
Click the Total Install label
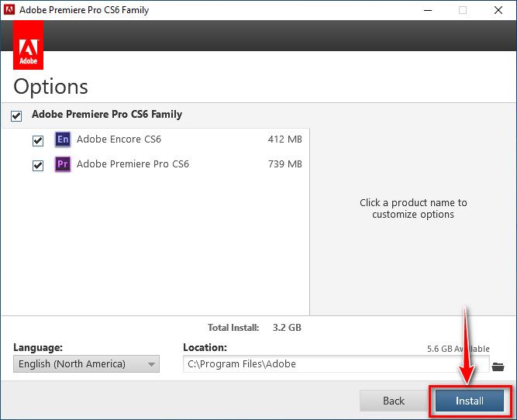[x=233, y=327]
